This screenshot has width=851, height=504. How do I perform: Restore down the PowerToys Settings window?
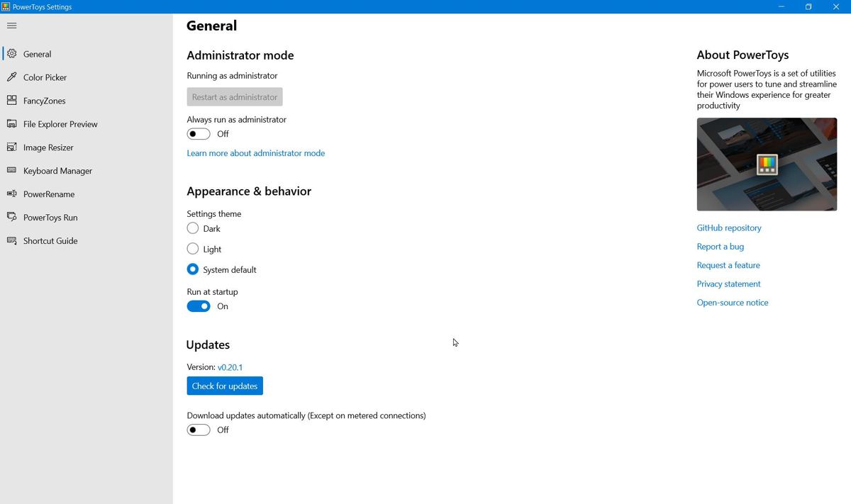(808, 6)
